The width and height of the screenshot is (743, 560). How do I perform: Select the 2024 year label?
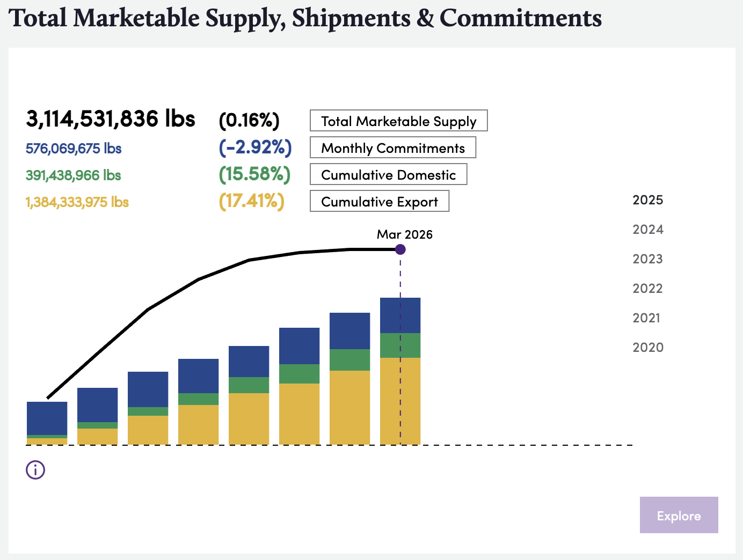(x=647, y=229)
